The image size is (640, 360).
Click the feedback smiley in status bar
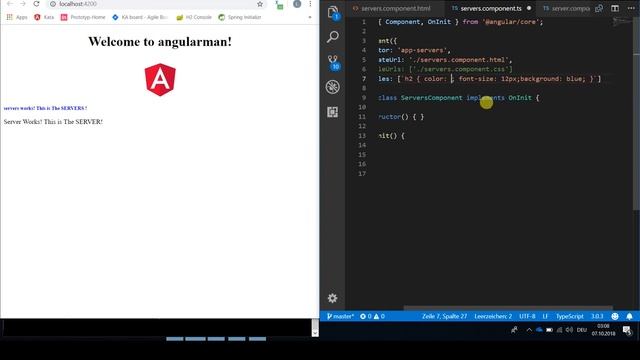click(615, 316)
